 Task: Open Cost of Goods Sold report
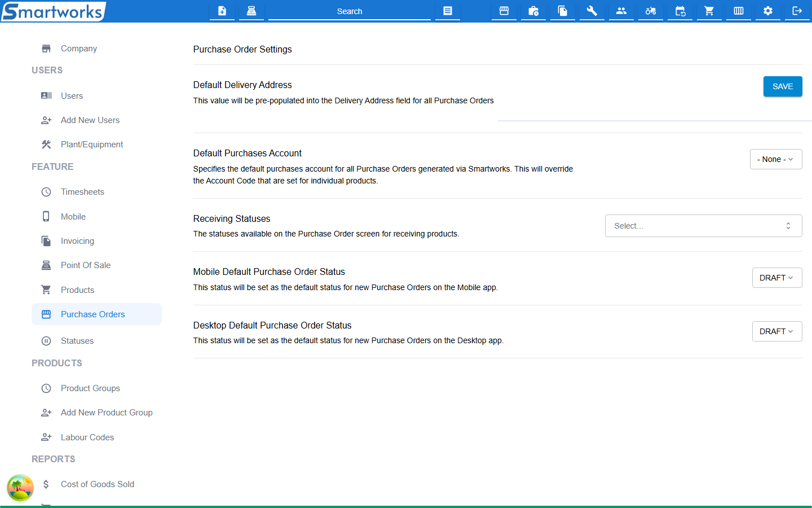[96, 484]
